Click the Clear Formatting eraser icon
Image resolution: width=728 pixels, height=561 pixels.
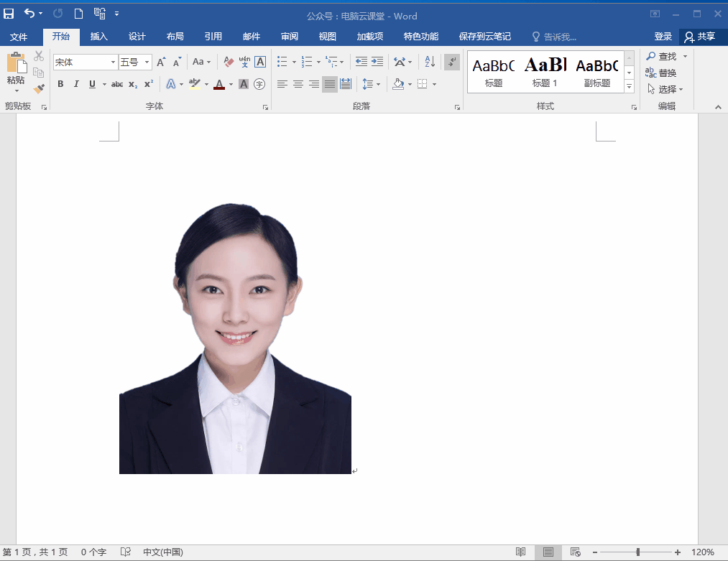(229, 62)
